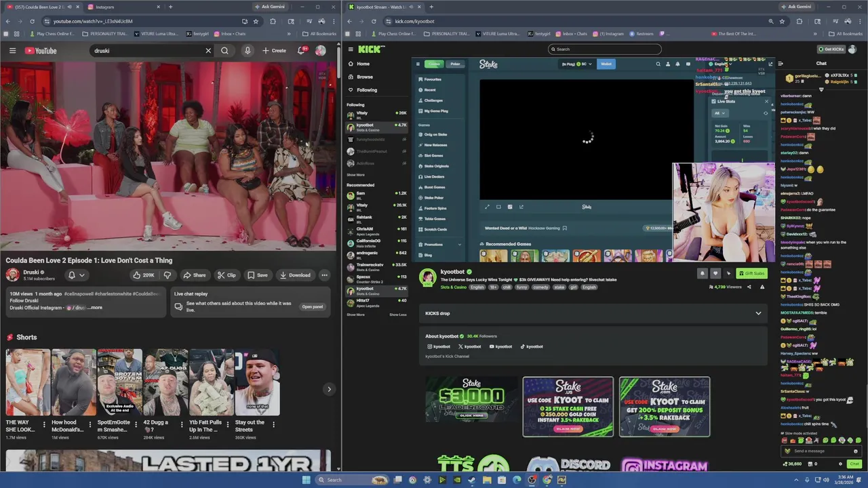Screen dimensions: 868x488
Task: Open THE WAY SHE LOOK Shorts thumbnail
Action: pos(28,382)
